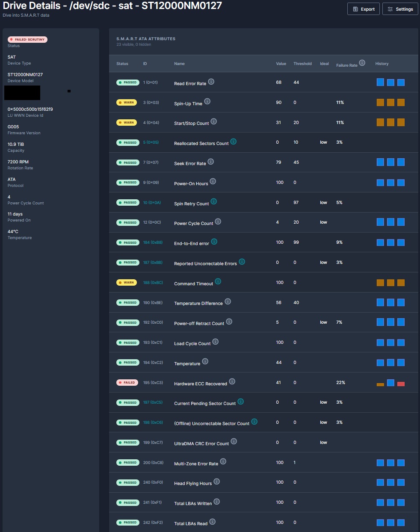This screenshot has width=420, height=532.
Task: Click the Failure Rate header info icon
Action: tap(362, 63)
